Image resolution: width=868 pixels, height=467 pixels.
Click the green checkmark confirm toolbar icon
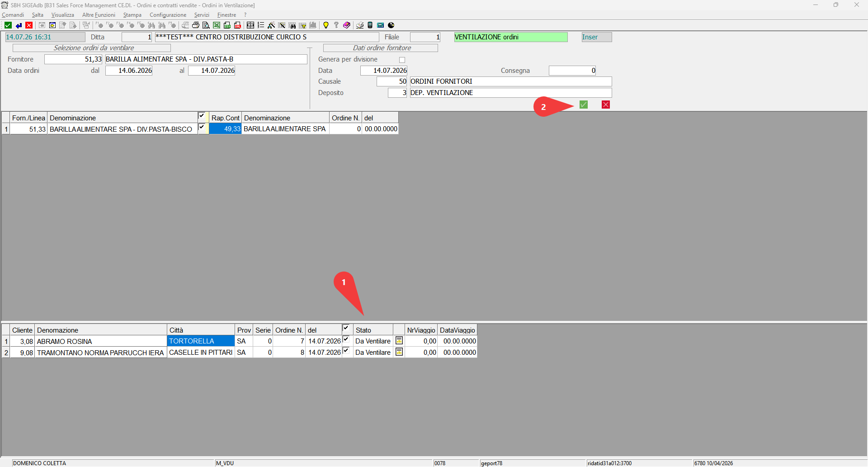point(8,25)
